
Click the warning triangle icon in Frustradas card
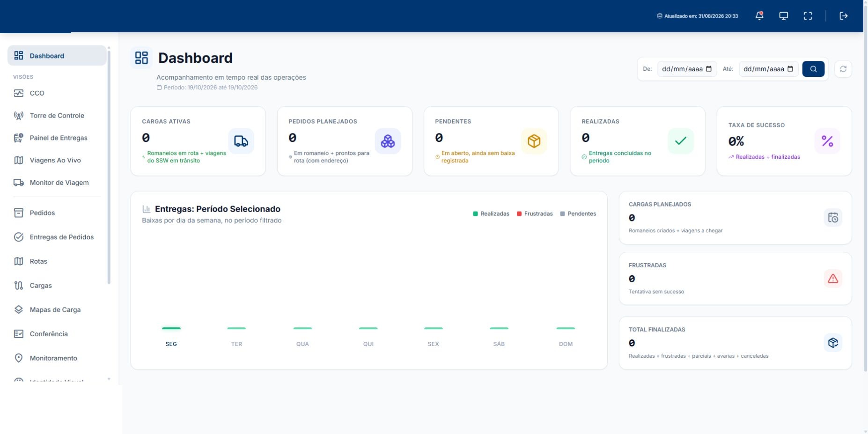(x=833, y=279)
